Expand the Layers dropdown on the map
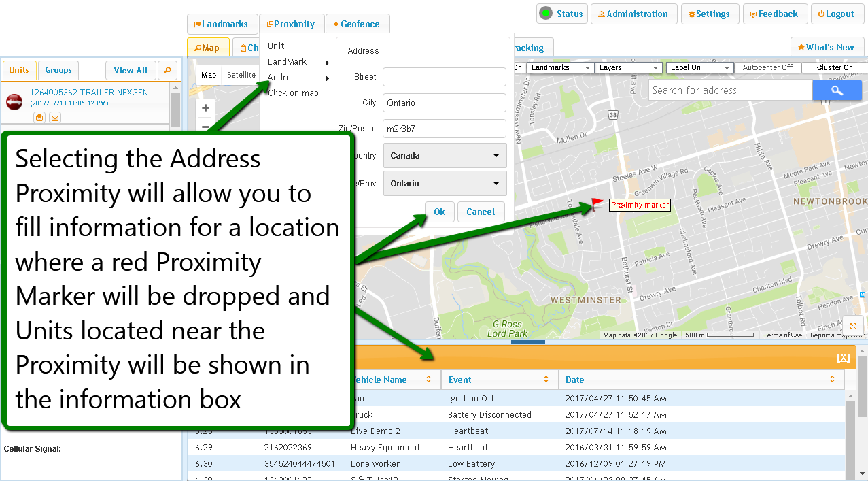Image resolution: width=868 pixels, height=481 pixels. [628, 68]
